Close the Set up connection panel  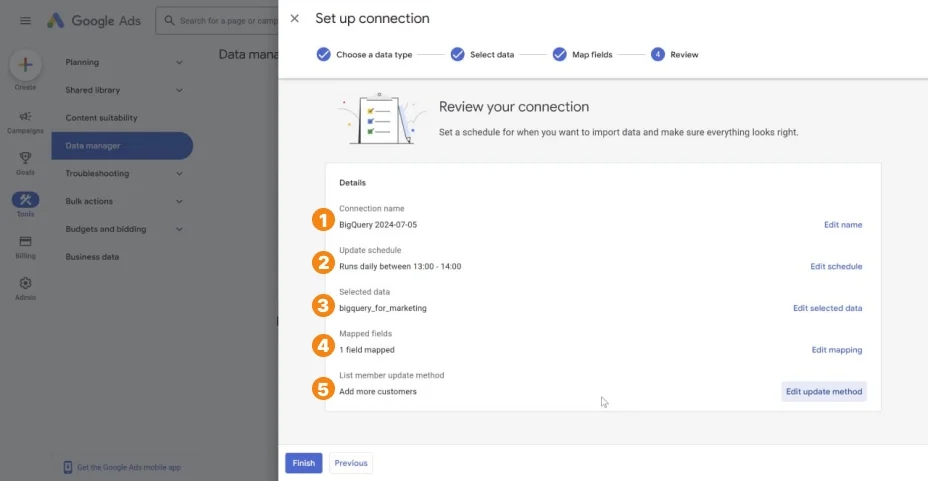(x=294, y=18)
